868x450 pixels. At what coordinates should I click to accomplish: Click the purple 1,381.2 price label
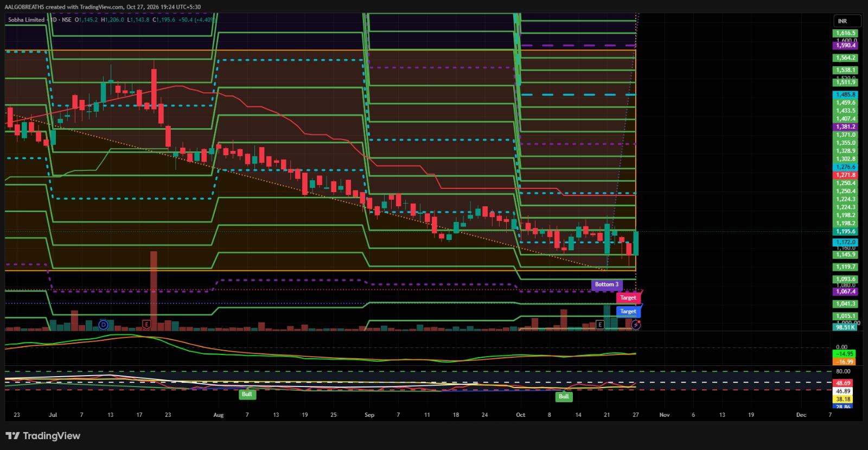click(845, 126)
